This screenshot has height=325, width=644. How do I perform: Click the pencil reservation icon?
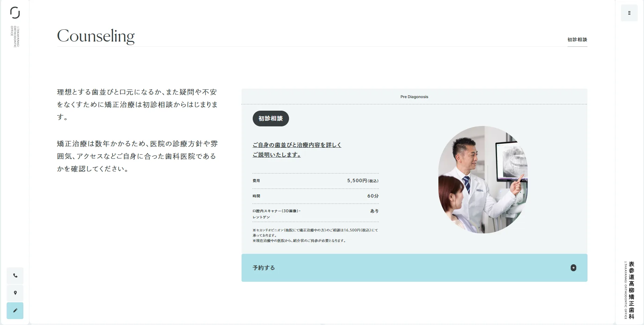tap(15, 311)
